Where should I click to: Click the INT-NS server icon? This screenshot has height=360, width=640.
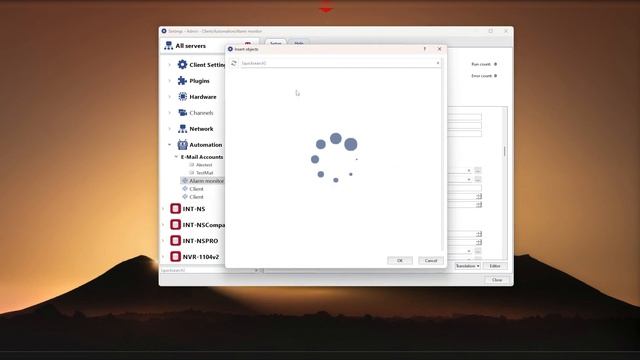(x=176, y=209)
